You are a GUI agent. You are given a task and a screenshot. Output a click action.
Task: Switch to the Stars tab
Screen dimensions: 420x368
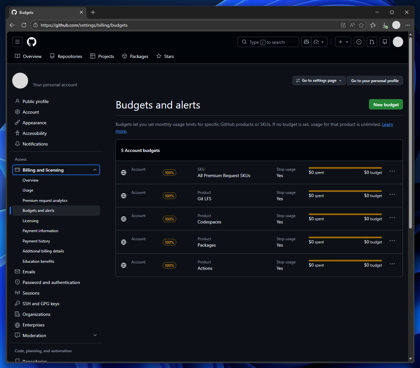(165, 56)
